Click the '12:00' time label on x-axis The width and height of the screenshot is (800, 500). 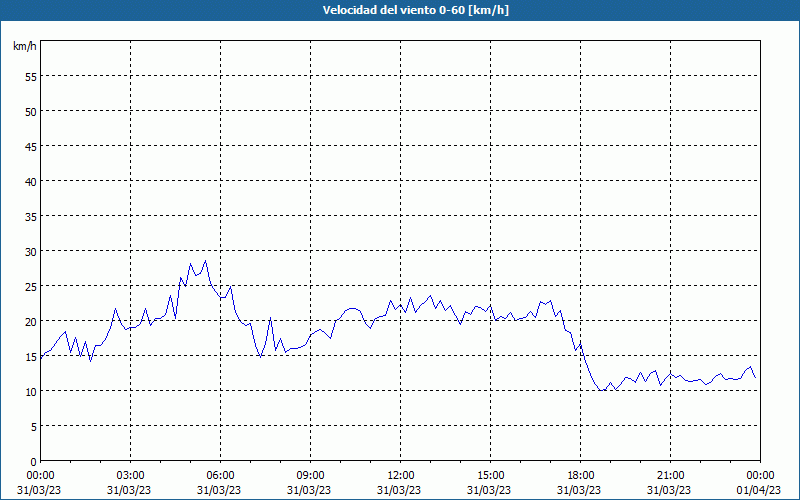401,476
